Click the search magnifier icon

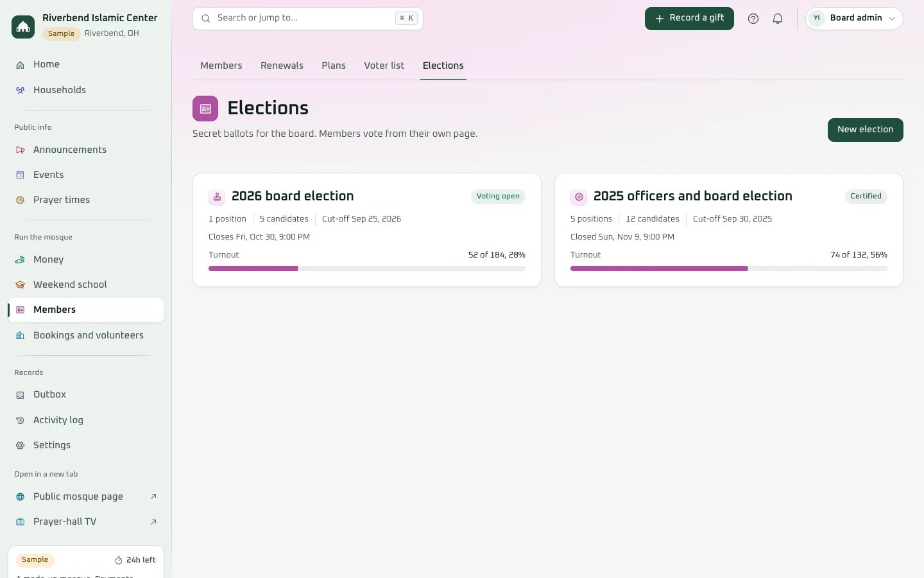(x=206, y=19)
